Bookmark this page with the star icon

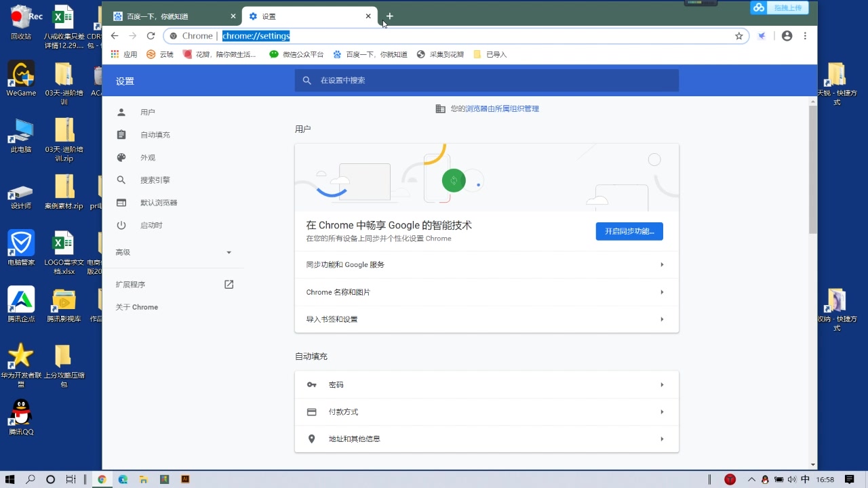coord(739,36)
